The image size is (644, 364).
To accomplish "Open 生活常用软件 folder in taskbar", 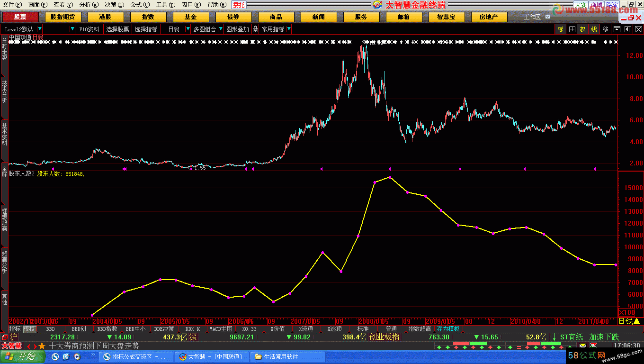I will 280,356.
